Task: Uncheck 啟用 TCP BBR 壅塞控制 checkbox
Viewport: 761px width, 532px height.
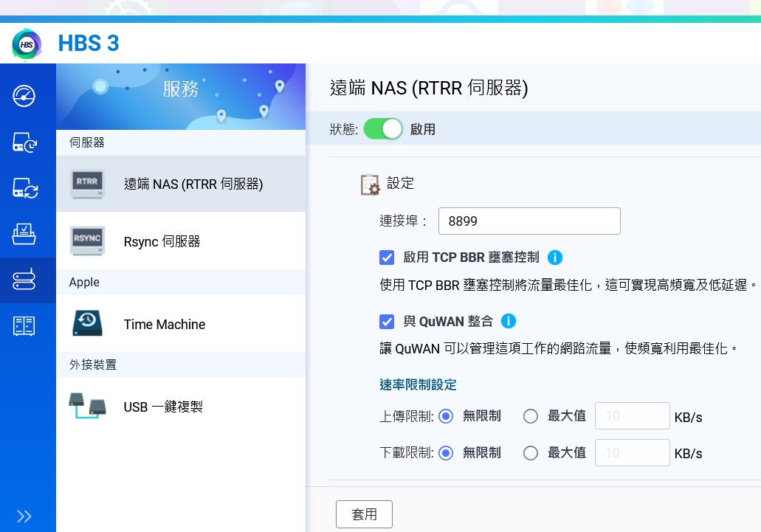Action: pos(386,258)
